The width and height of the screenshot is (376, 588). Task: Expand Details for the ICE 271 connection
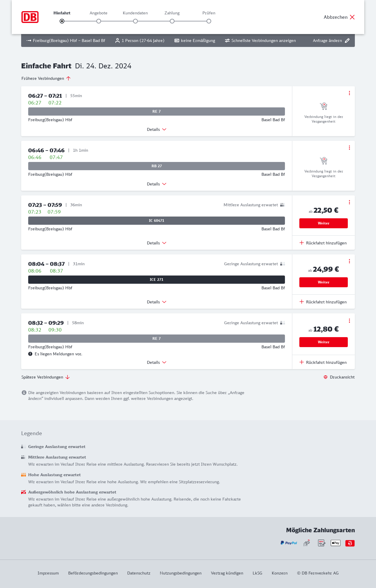point(157,302)
